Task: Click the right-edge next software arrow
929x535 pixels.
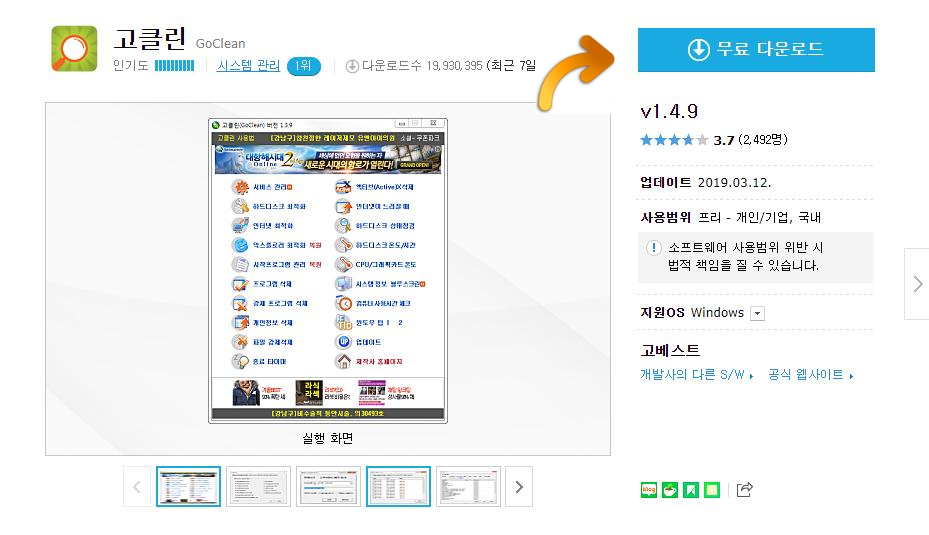Action: (x=917, y=284)
